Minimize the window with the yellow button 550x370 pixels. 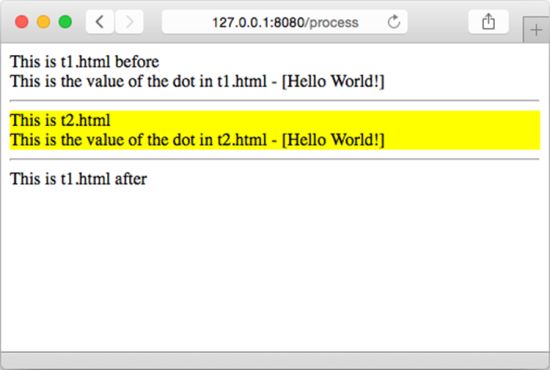click(x=43, y=22)
